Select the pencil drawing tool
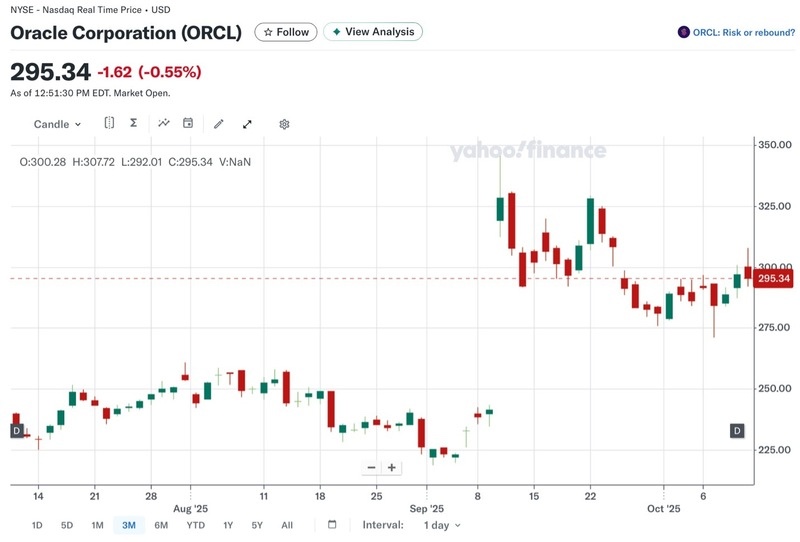The width and height of the screenshot is (800, 542). (219, 124)
